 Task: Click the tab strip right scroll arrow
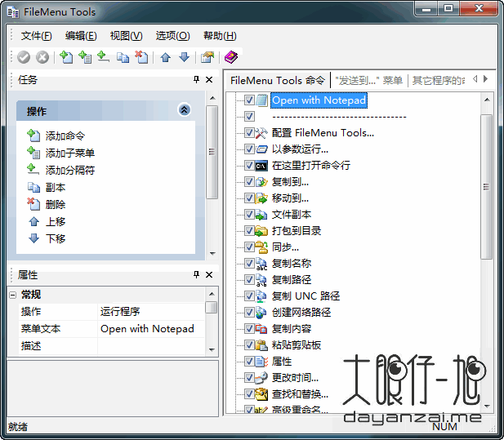(485, 78)
